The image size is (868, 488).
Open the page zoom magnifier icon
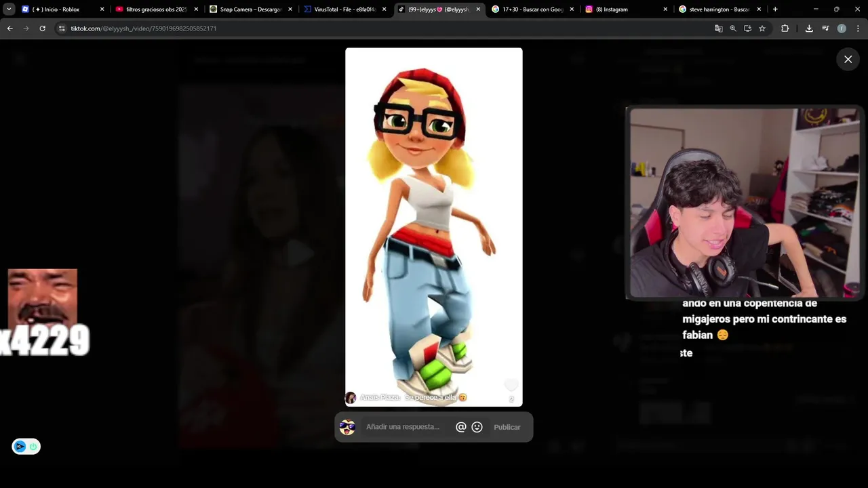(733, 28)
